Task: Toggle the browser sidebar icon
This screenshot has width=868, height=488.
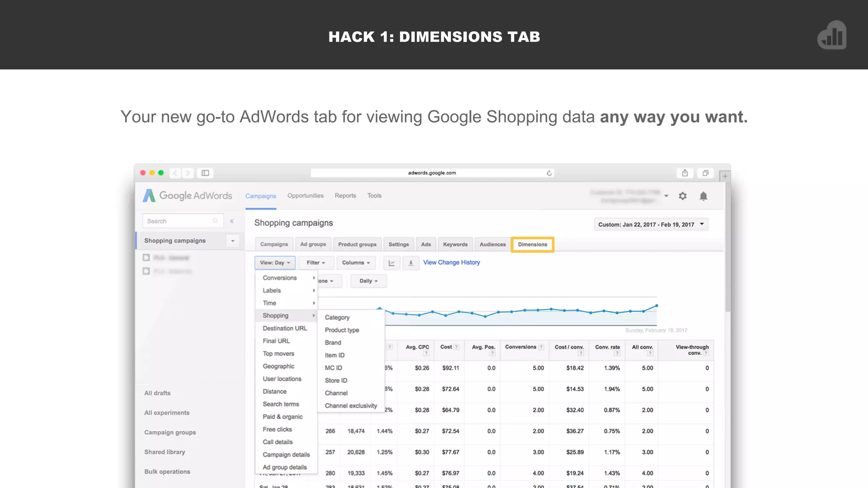Action: pos(205,173)
